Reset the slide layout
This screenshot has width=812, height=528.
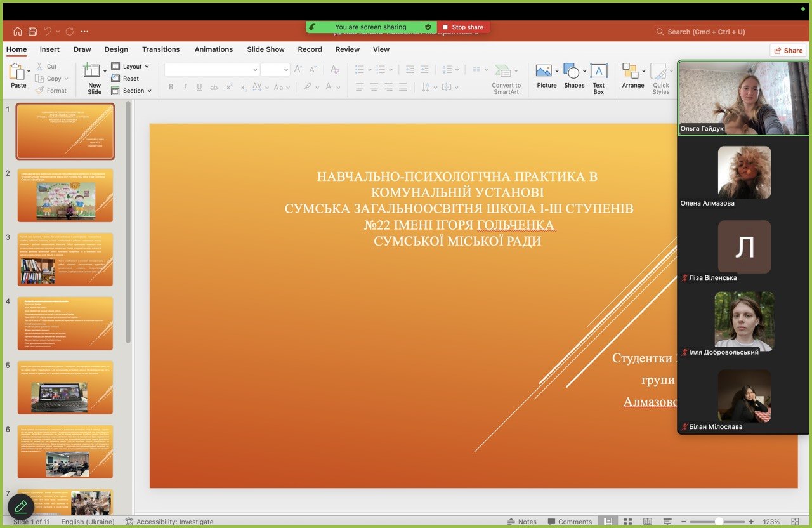click(x=125, y=78)
